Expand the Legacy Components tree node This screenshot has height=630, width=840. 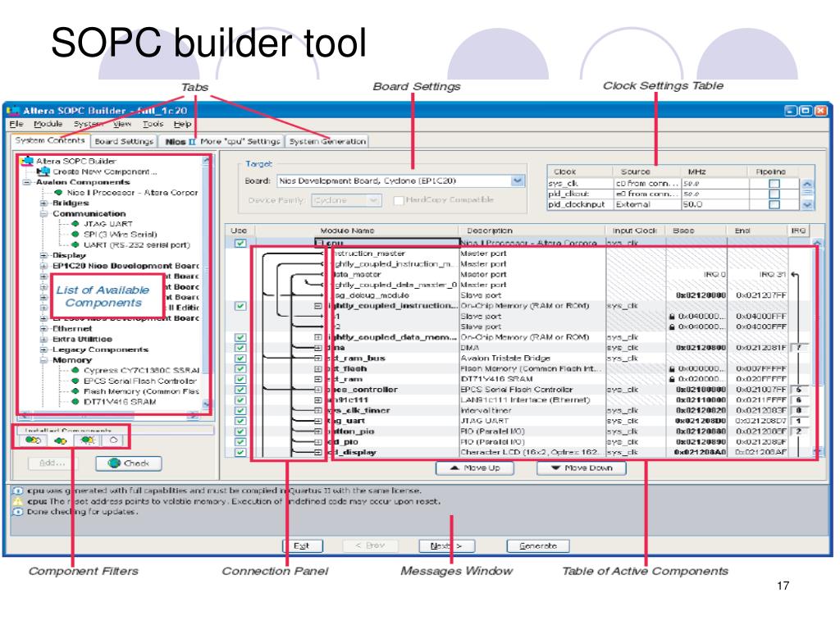44,349
